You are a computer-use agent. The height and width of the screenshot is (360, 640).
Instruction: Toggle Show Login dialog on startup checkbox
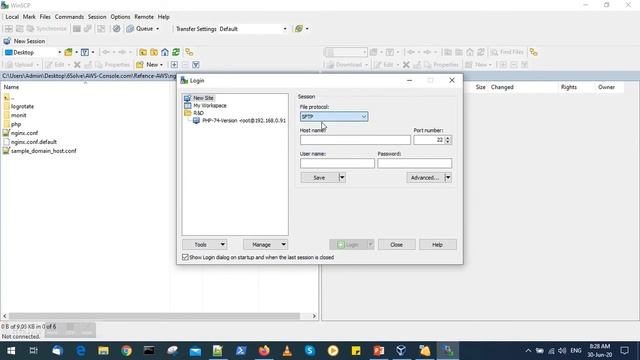click(x=185, y=257)
